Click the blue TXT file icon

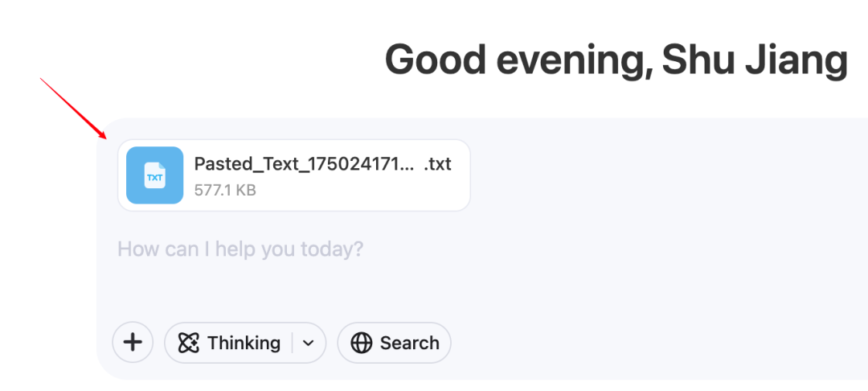[x=154, y=175]
